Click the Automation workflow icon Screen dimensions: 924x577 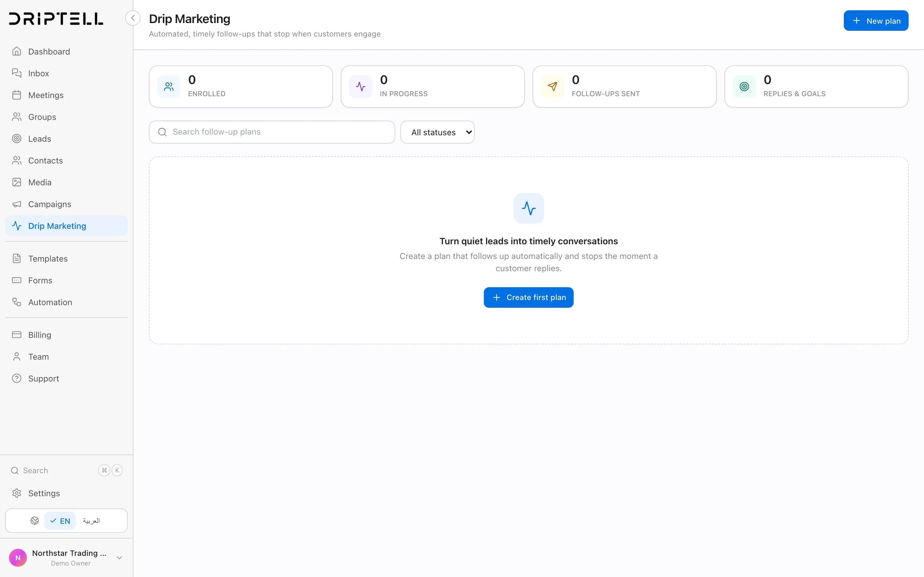[x=16, y=302]
